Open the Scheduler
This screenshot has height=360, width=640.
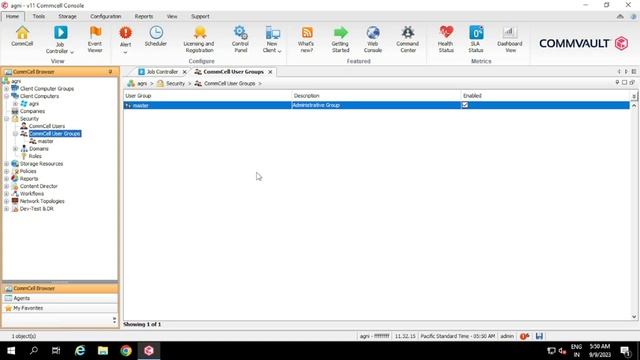coord(156,36)
